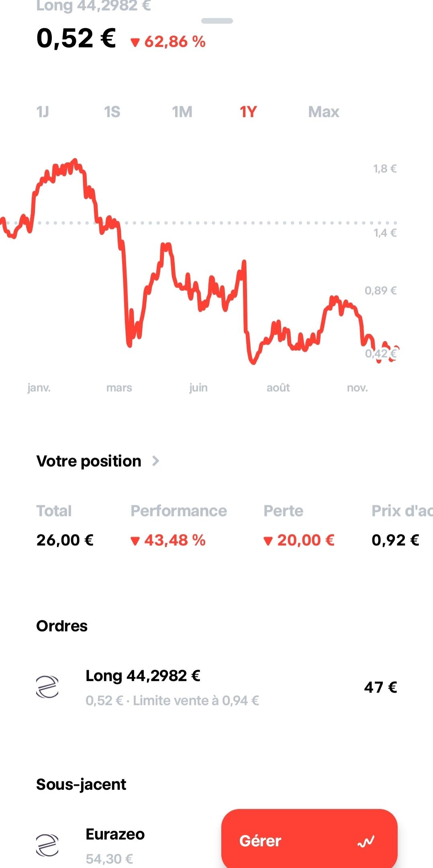The height and width of the screenshot is (868, 433).
Task: Tap the Total 26,00 € value
Action: point(65,541)
